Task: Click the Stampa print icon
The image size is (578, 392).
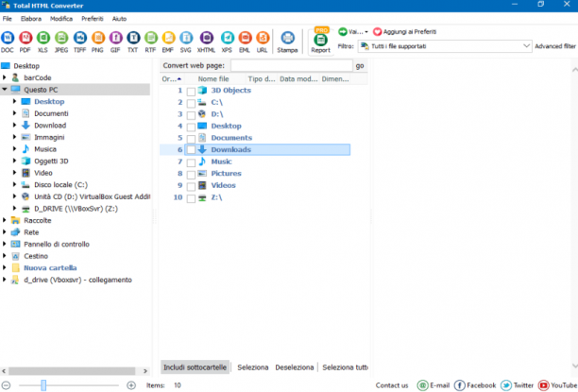Action: pos(287,42)
